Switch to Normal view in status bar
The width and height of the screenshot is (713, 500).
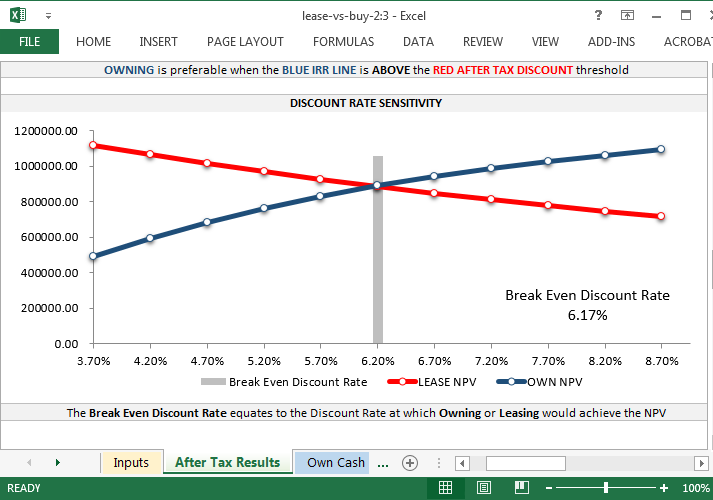click(x=446, y=488)
